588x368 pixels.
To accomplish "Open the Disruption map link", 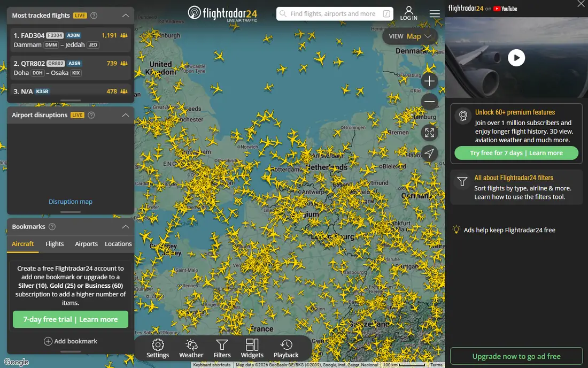I will [71, 202].
